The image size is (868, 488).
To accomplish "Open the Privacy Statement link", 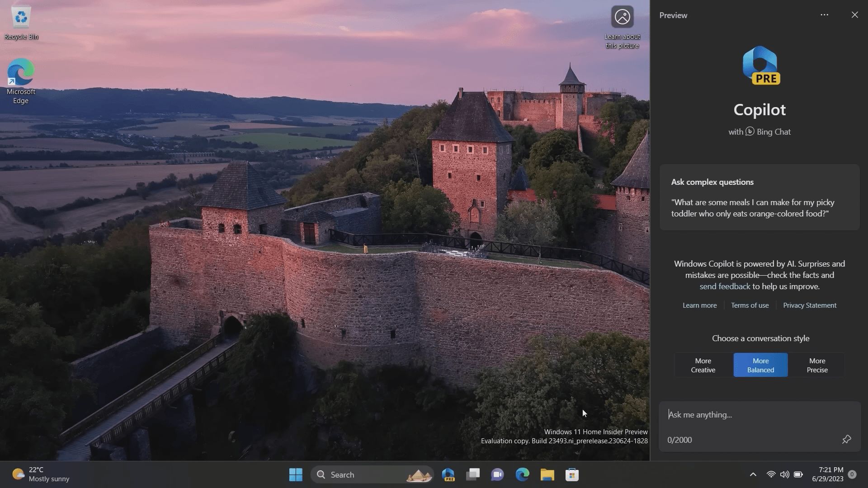I will point(809,305).
